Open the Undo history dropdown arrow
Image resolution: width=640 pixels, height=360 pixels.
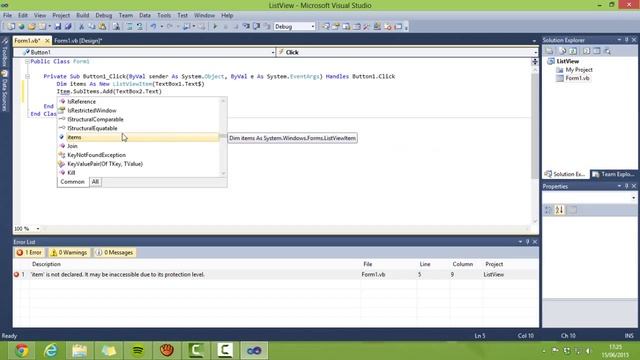[161, 27]
